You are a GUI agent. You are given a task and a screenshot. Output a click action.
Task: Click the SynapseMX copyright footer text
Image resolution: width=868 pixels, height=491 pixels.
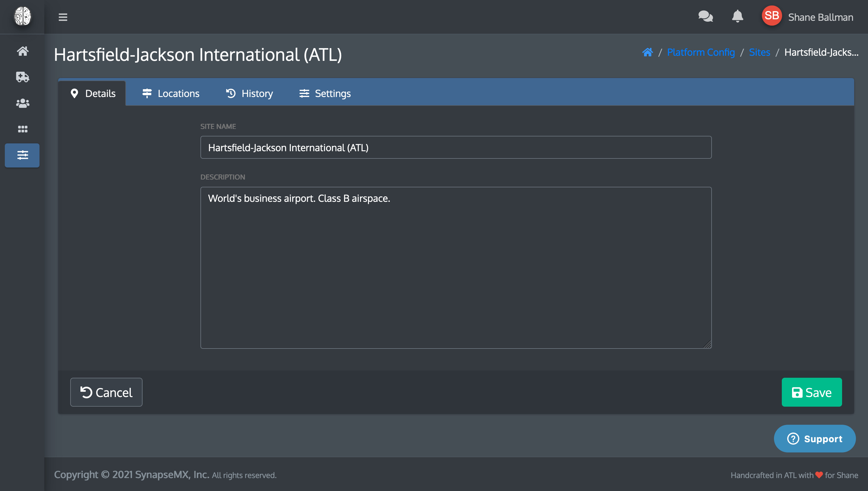(165, 474)
